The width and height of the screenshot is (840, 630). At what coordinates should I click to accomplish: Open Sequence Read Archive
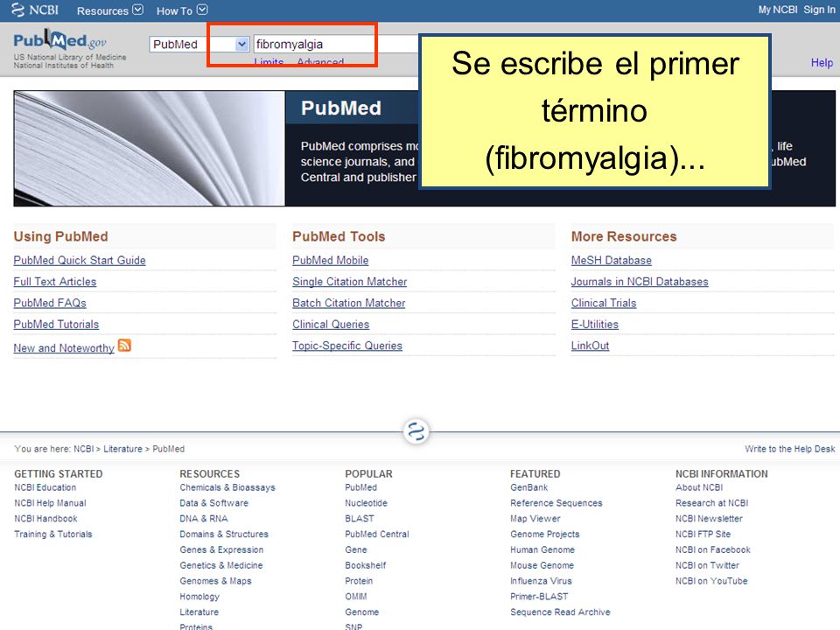click(560, 612)
